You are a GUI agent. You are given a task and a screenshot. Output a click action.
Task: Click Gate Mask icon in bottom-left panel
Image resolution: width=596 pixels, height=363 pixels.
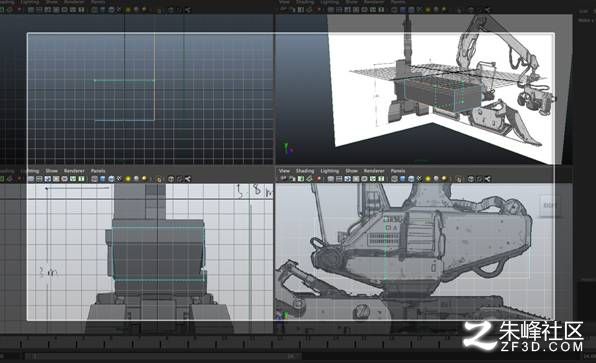56,179
